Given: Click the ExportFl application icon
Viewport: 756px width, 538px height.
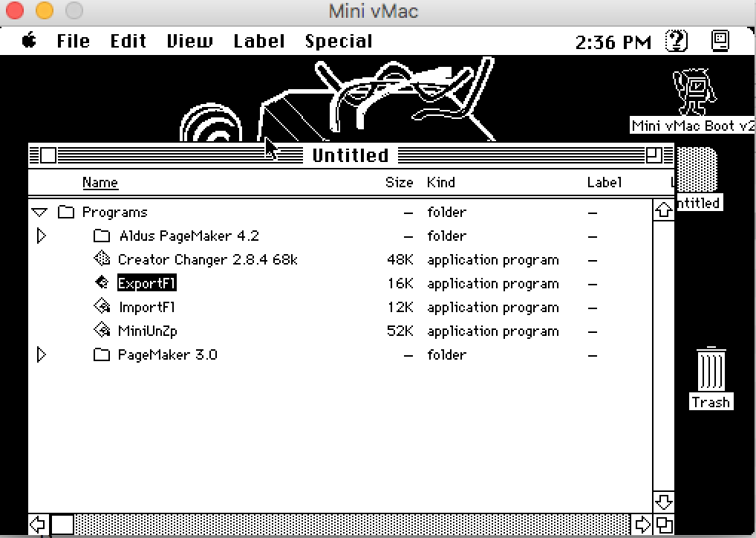Looking at the screenshot, I should pos(102,283).
